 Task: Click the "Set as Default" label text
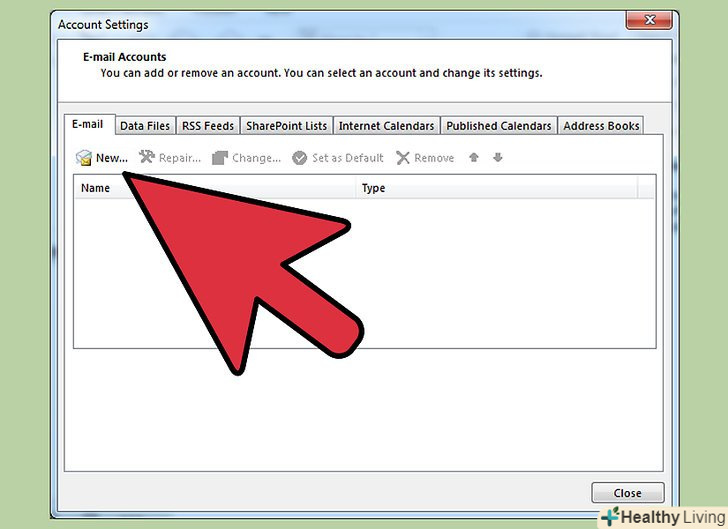pyautogui.click(x=348, y=158)
